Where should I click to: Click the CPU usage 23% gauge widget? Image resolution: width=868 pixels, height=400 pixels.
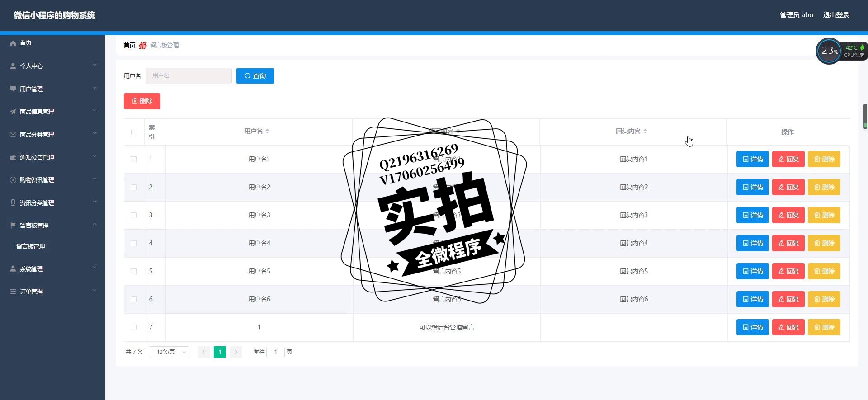click(829, 51)
